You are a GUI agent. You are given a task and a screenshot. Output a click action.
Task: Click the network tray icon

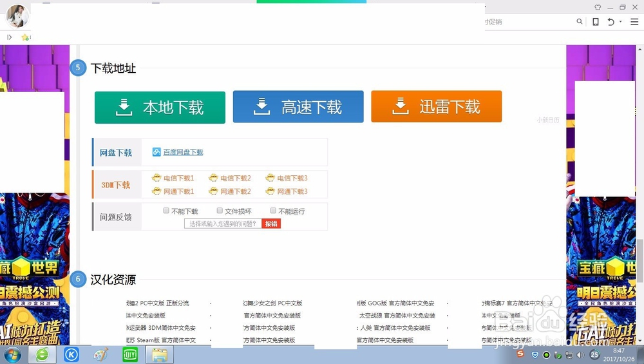pyautogui.click(x=569, y=355)
